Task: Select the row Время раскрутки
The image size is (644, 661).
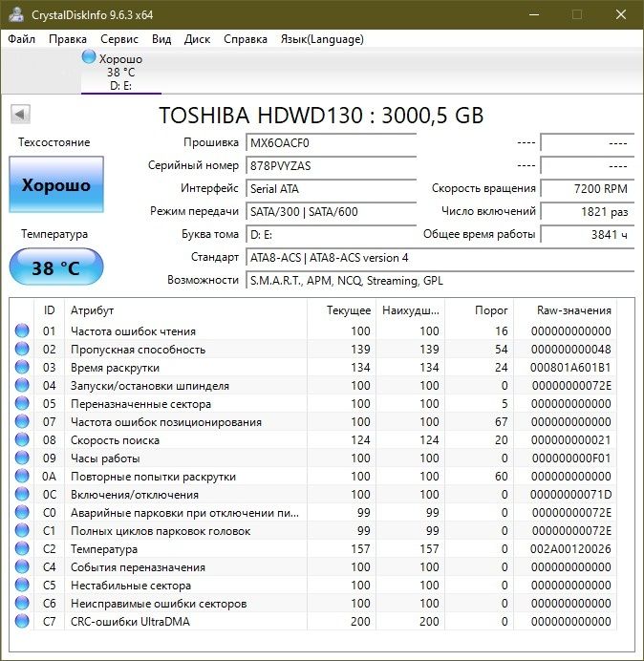Action: coord(313,367)
